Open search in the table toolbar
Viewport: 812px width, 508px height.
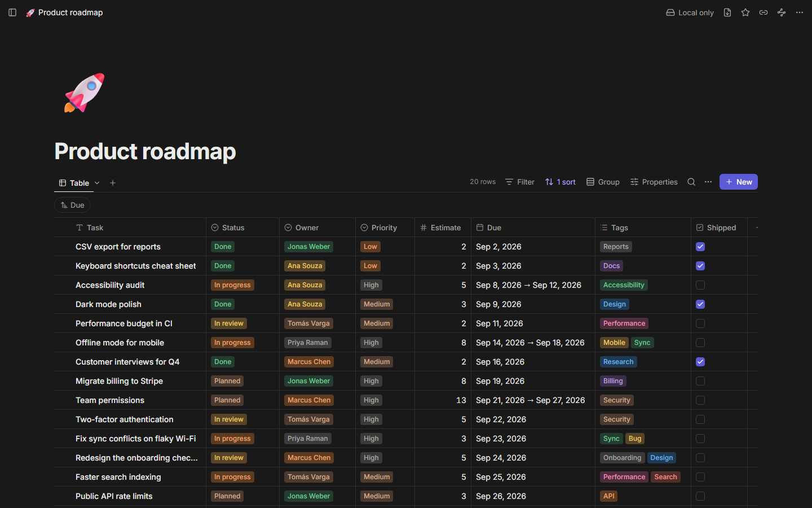[x=691, y=182]
